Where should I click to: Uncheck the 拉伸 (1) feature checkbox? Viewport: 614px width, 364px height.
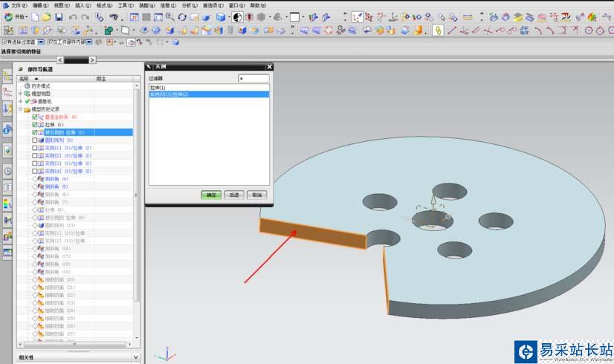click(x=35, y=125)
